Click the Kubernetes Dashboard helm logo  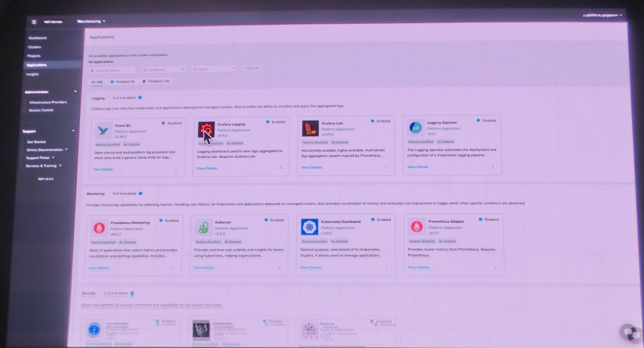[x=310, y=227]
